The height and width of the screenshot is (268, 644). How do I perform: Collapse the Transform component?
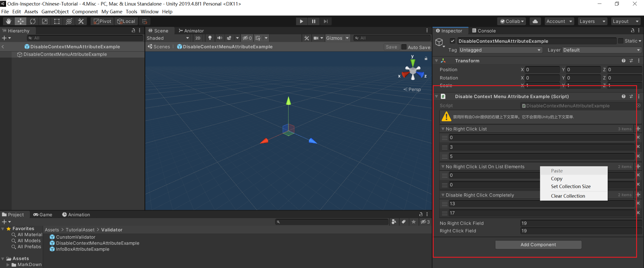(436, 61)
